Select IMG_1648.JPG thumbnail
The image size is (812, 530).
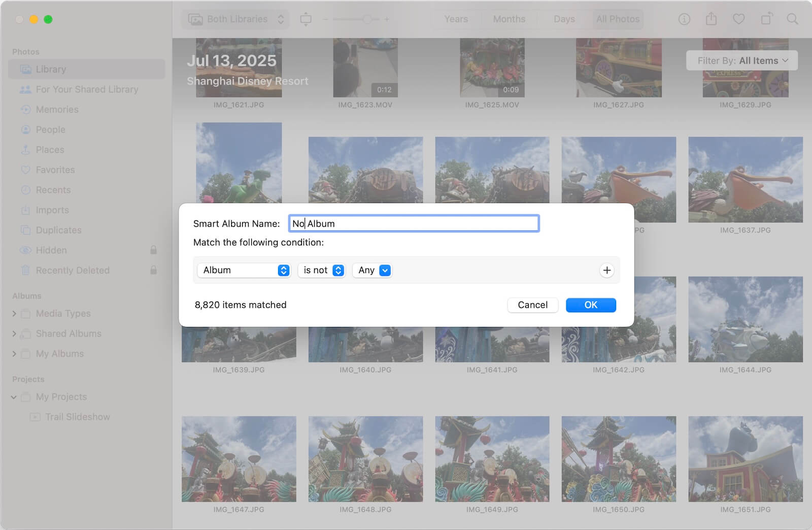pos(365,459)
